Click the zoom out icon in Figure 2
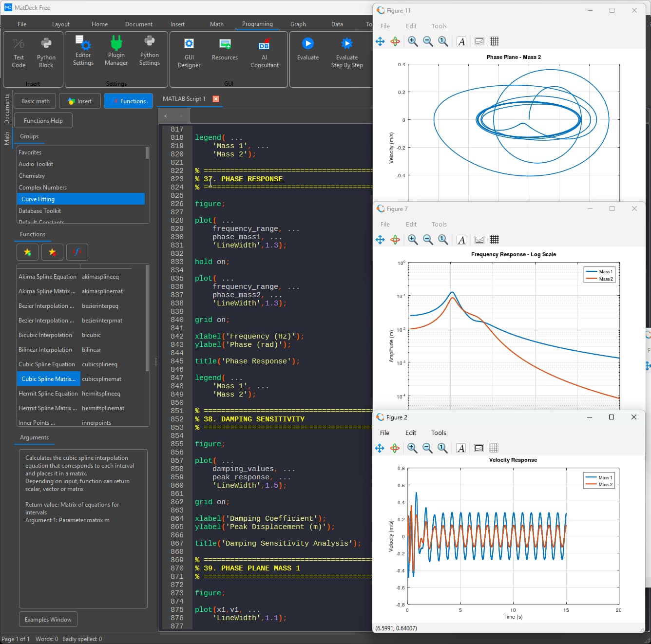Image resolution: width=651 pixels, height=644 pixels. click(427, 448)
